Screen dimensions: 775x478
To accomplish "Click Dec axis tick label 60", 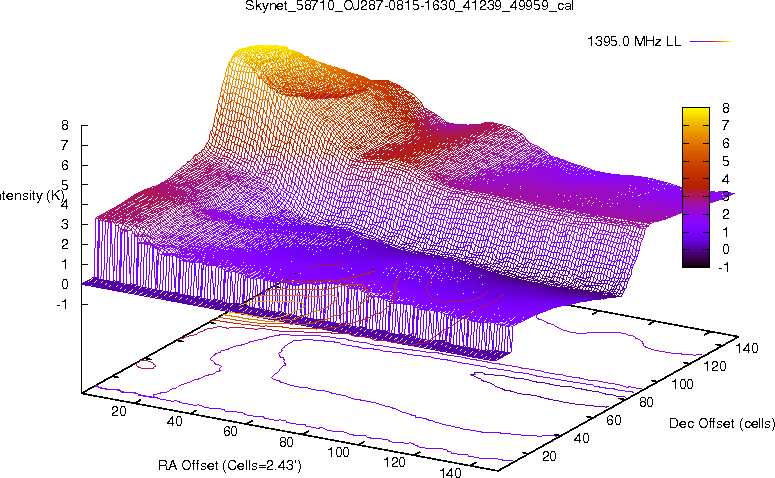I will (614, 420).
